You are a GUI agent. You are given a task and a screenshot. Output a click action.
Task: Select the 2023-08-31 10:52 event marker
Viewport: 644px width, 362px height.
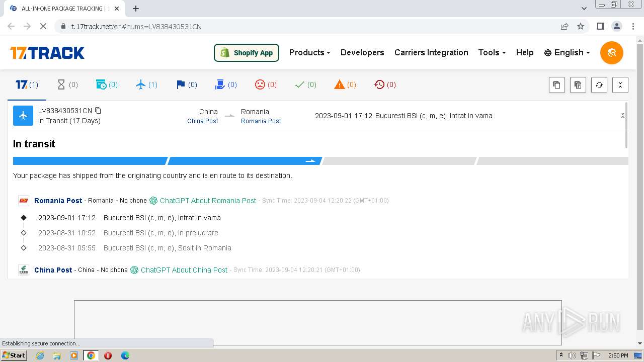(24, 233)
